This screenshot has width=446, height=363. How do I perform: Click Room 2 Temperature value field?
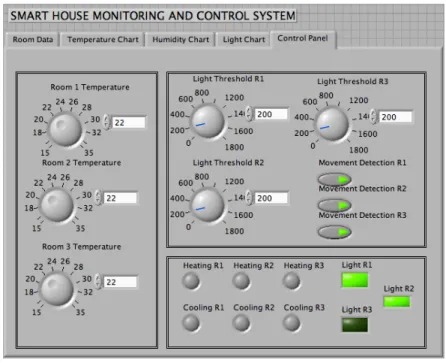(120, 198)
